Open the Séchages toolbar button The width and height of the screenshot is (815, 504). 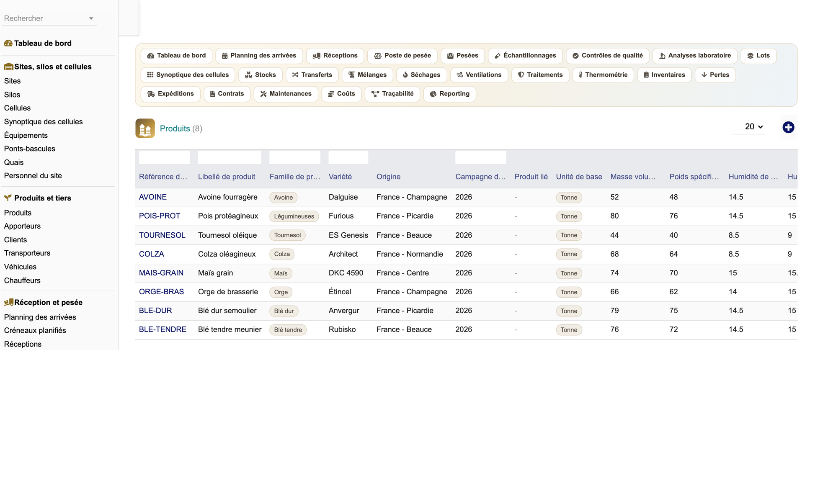coord(421,75)
